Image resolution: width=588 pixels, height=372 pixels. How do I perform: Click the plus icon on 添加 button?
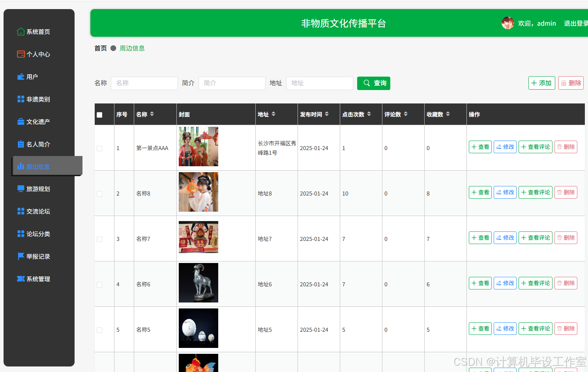click(534, 83)
